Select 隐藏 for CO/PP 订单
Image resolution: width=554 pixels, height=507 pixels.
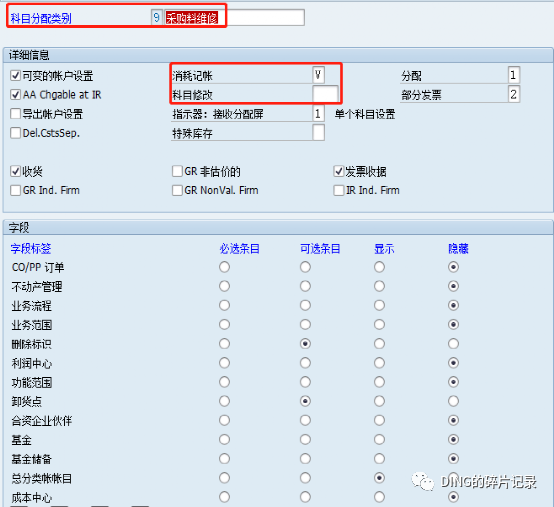pos(453,267)
